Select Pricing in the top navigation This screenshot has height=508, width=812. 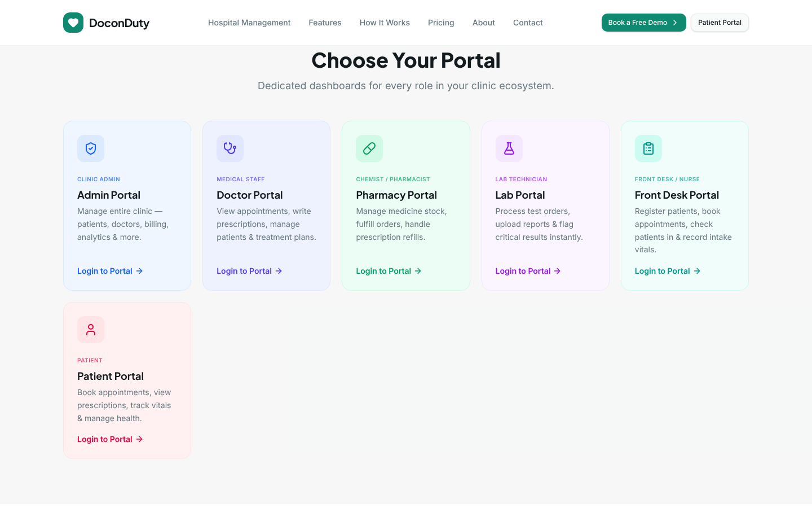(x=441, y=23)
